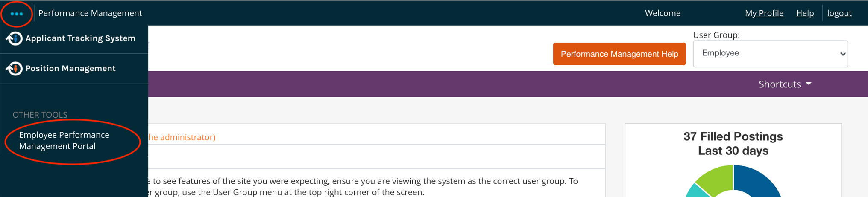The height and width of the screenshot is (197, 868).
Task: Click the Welcome text in header
Action: 663,13
